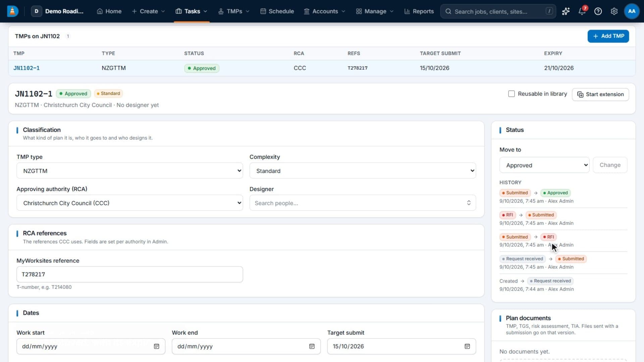
Task: Click the Add TMP button
Action: click(x=608, y=36)
